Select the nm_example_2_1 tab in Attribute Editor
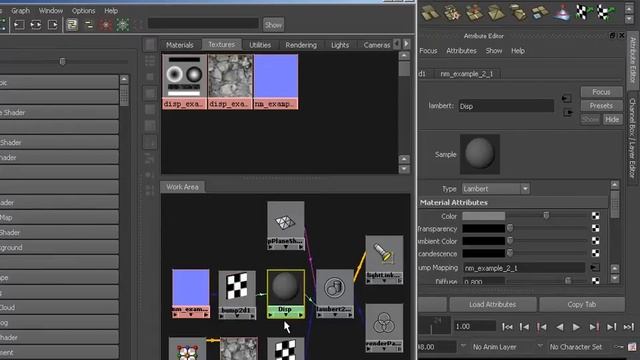 (x=467, y=74)
